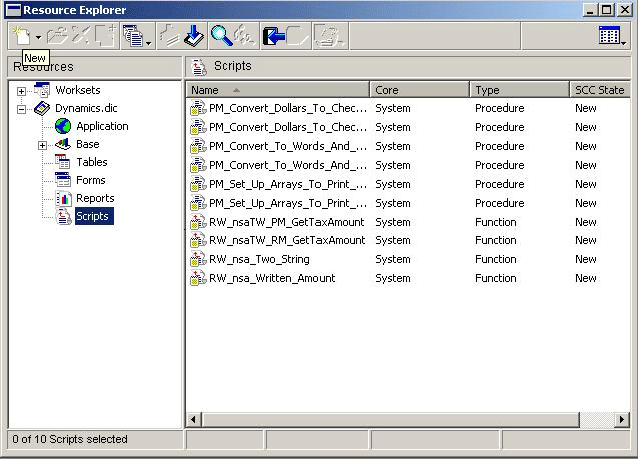638x459 pixels.
Task: Click the RW_nsaTW_RM_GetTaxAmount script icon
Action: point(198,240)
